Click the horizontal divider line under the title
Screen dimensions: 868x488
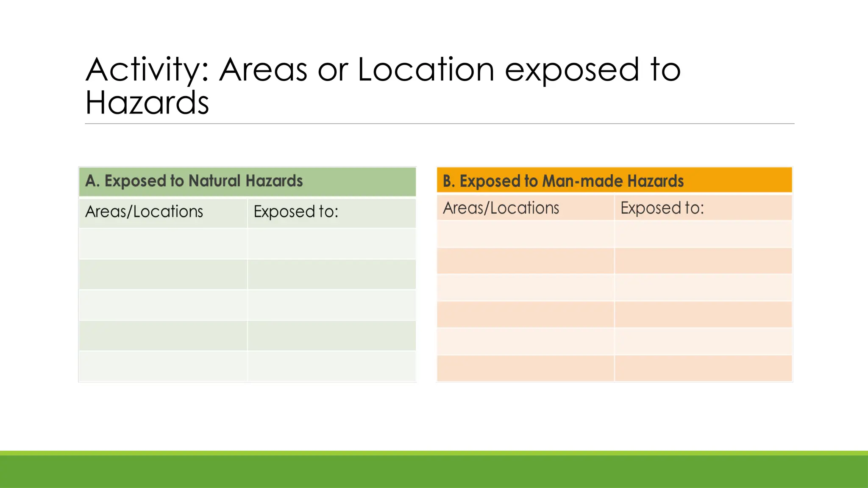[439, 124]
